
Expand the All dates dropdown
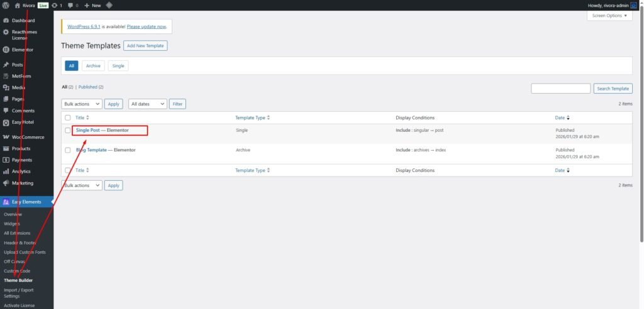click(148, 104)
